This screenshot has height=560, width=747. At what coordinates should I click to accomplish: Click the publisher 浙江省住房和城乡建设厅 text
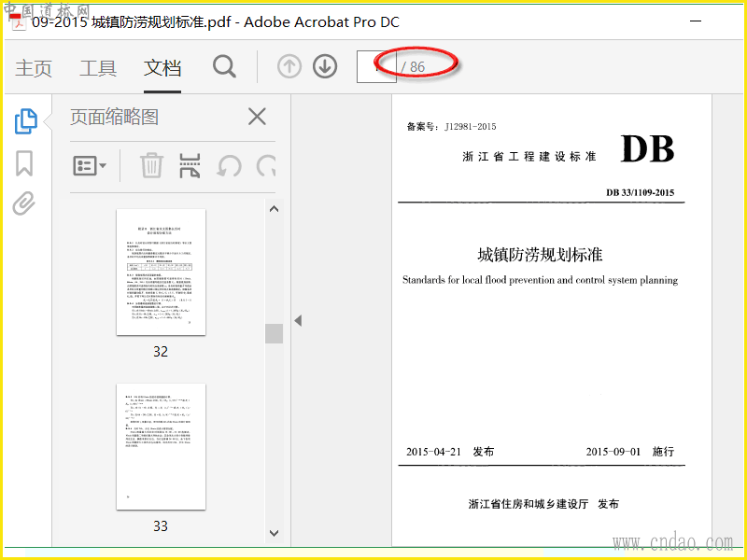tap(529, 504)
